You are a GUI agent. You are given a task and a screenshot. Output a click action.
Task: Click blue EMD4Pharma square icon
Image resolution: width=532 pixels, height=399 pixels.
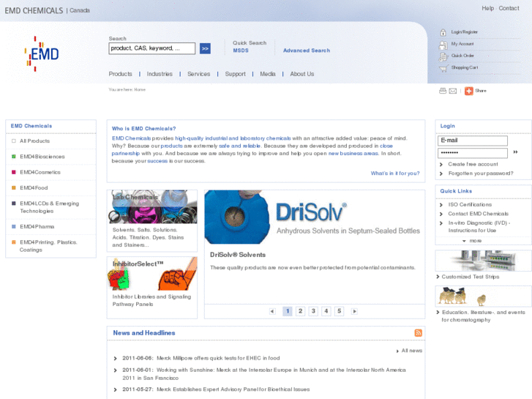(x=14, y=226)
